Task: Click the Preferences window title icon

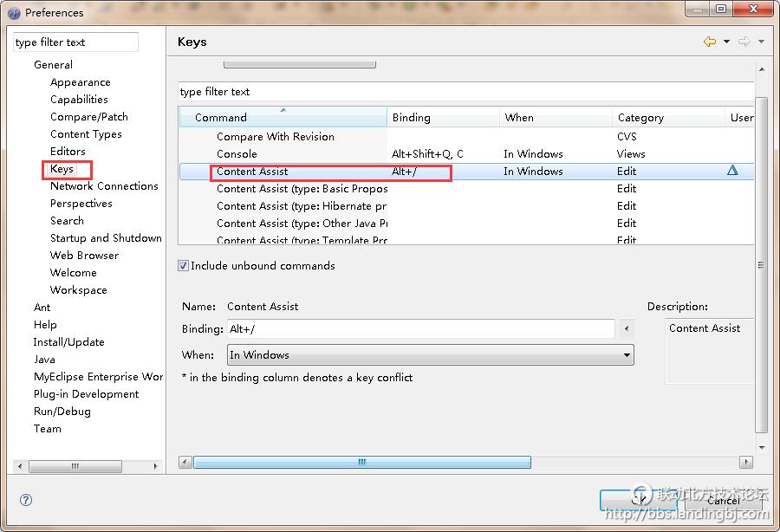Action: point(14,13)
